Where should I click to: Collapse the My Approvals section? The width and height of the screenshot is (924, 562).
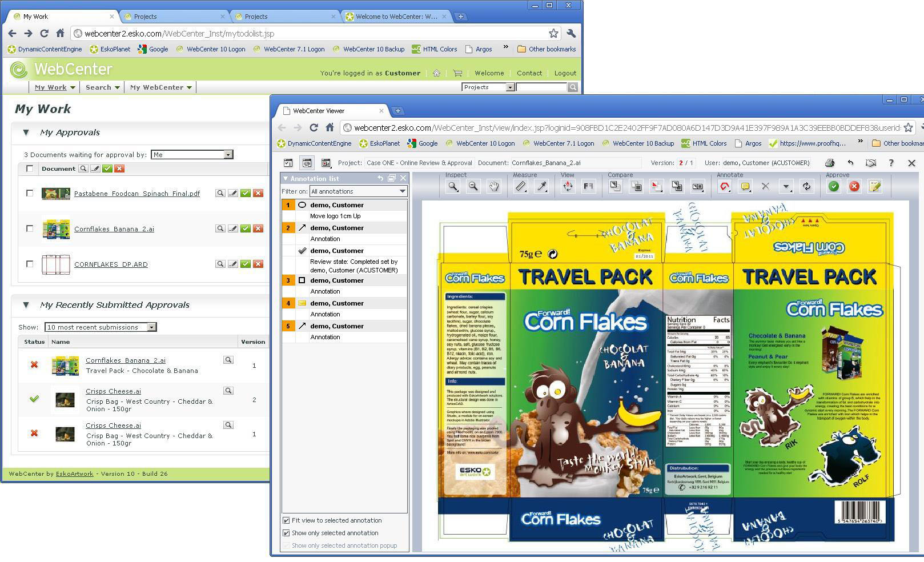coord(26,132)
